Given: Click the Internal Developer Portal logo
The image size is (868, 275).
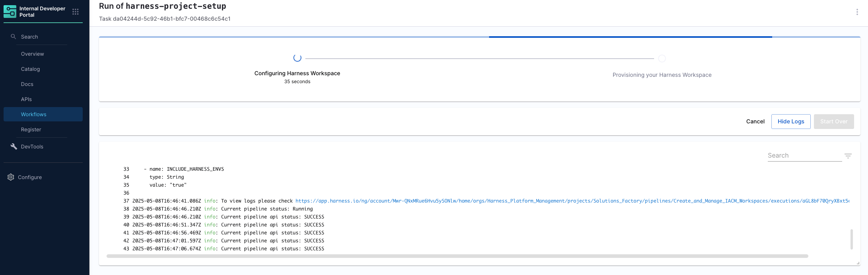Looking at the screenshot, I should click(10, 12).
